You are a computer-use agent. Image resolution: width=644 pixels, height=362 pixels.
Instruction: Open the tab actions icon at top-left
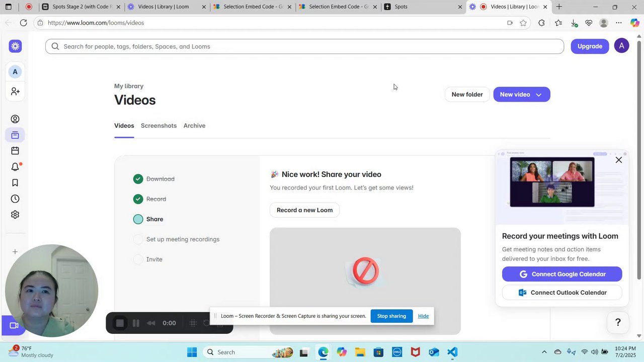tap(8, 7)
